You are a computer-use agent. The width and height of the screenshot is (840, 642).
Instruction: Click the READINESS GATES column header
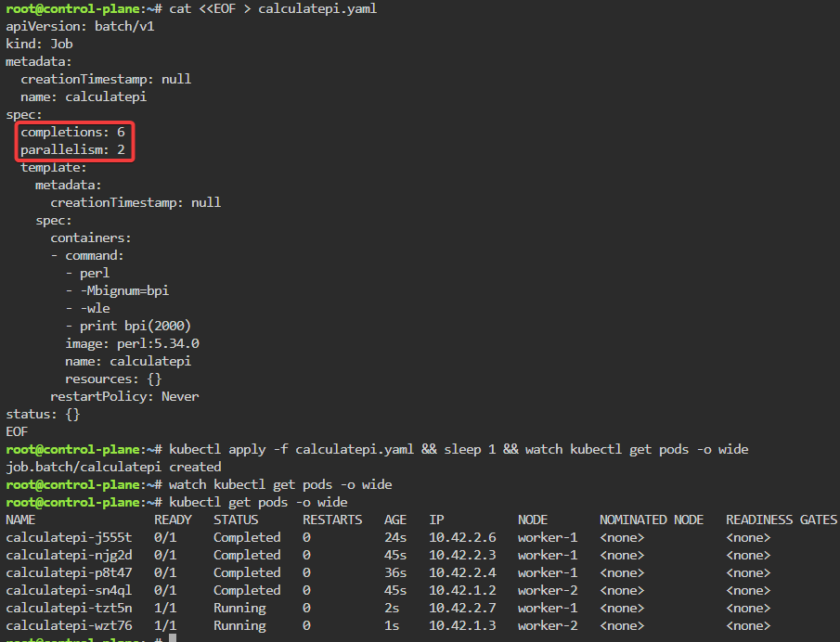click(781, 520)
